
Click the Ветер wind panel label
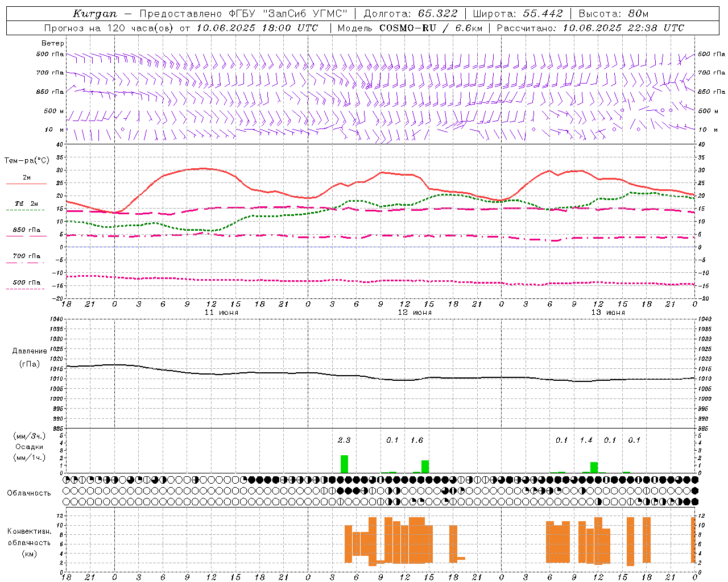tap(53, 43)
